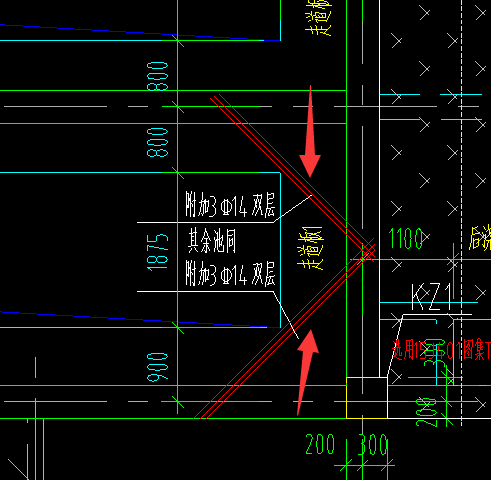Image resolution: width=491 pixels, height=480 pixels.
Task: Select the vertical green 200 dimension near column
Action: tap(427, 412)
